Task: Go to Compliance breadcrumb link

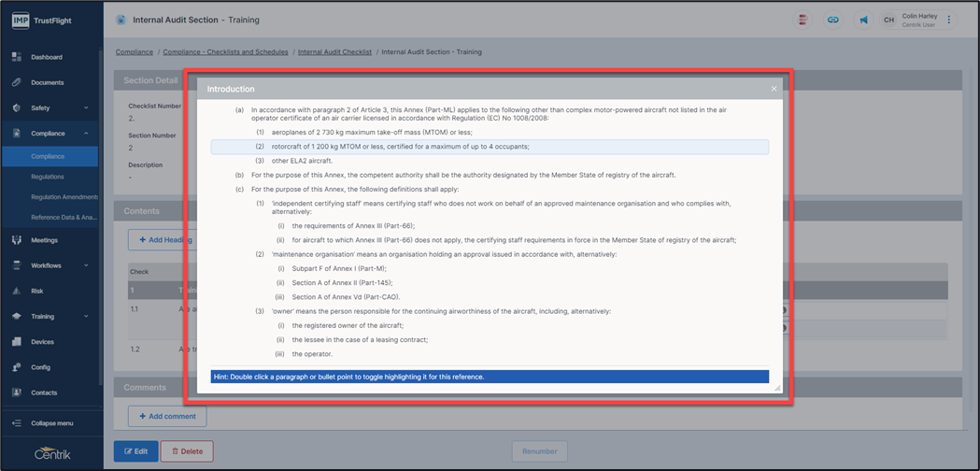Action: (135, 52)
